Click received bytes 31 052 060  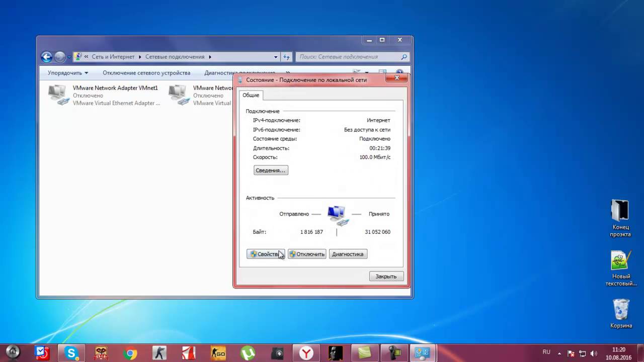[x=377, y=232]
